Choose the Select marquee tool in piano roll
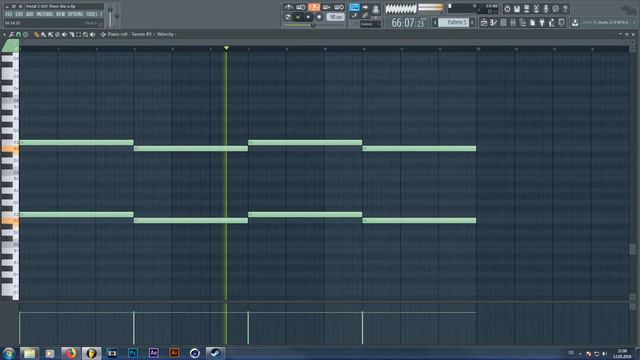The image size is (640, 360). 78,35
